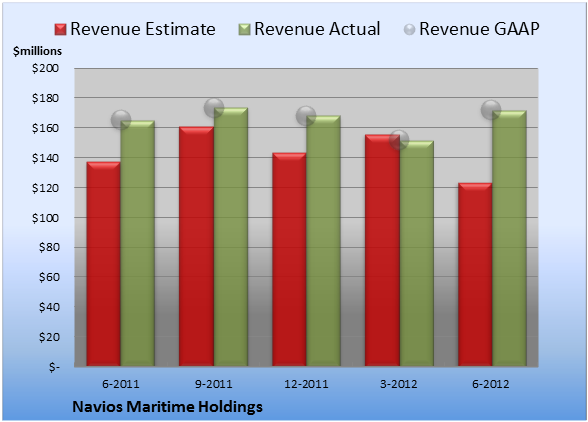Select the green actual bar for 6-2012
Viewport: 588px width, 422px height.
(x=509, y=238)
